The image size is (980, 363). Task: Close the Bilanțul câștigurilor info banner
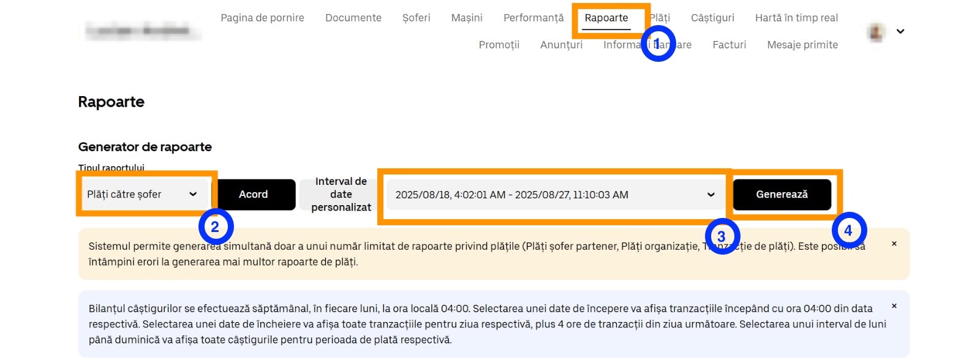tap(894, 306)
